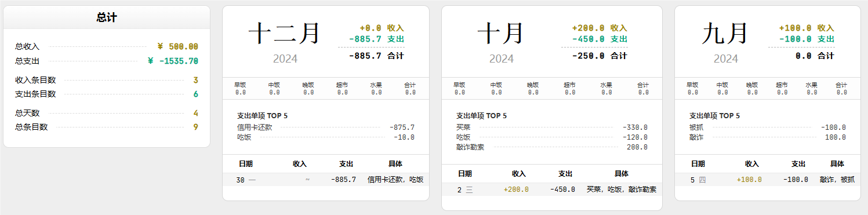Click 具体 column header in September table

pos(837,164)
